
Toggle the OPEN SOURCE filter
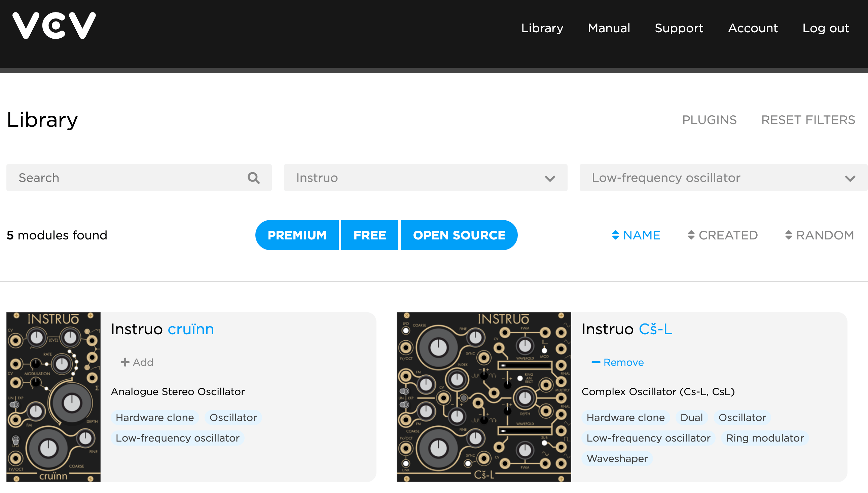(x=459, y=235)
